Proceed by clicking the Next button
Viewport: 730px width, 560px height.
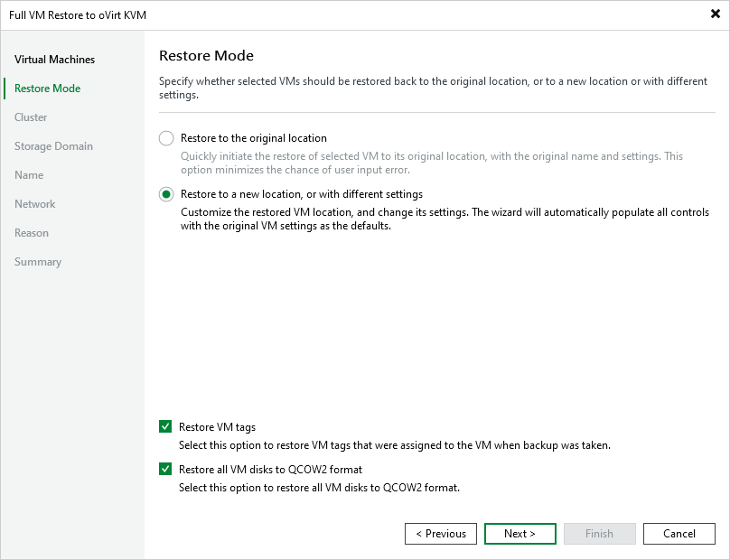[x=519, y=533]
